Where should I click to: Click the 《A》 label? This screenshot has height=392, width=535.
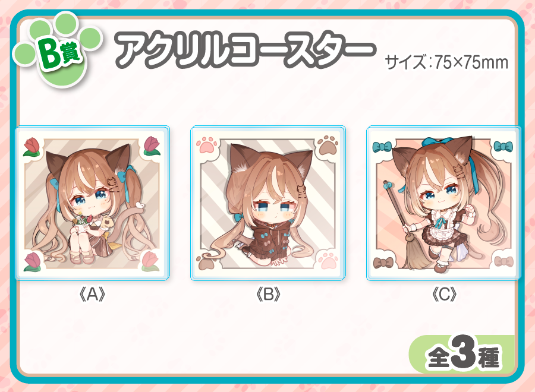[x=92, y=294]
